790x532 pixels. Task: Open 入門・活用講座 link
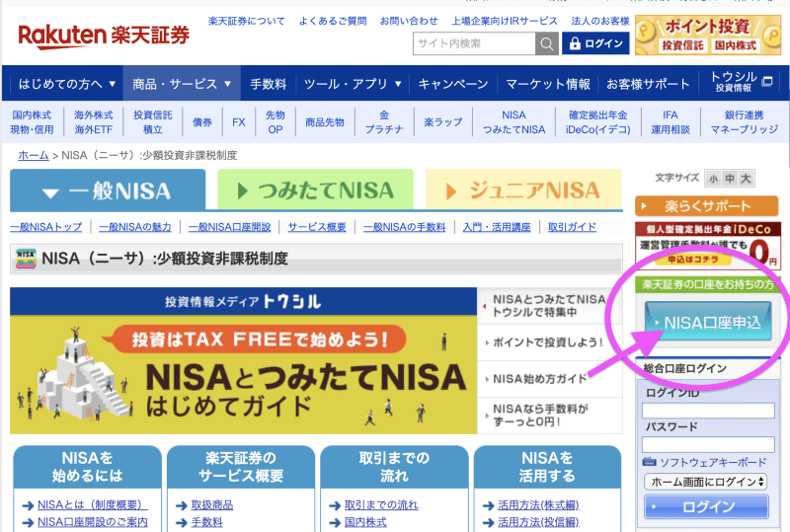coord(497,227)
